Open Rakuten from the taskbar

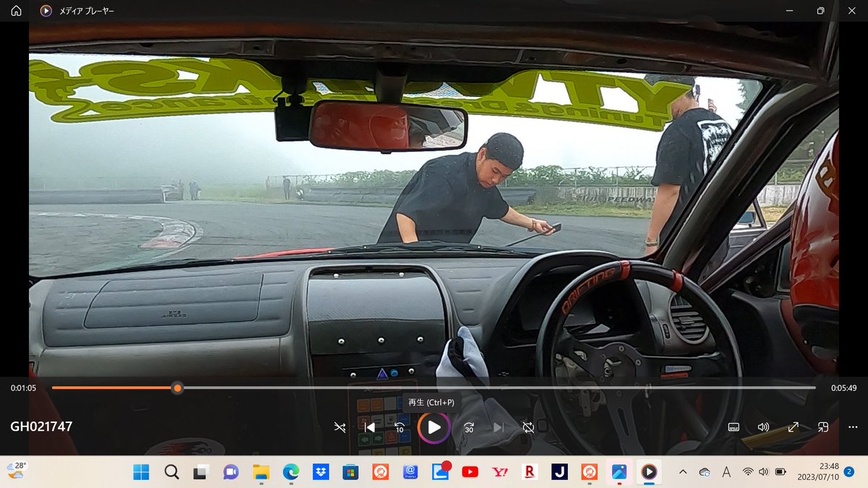529,472
